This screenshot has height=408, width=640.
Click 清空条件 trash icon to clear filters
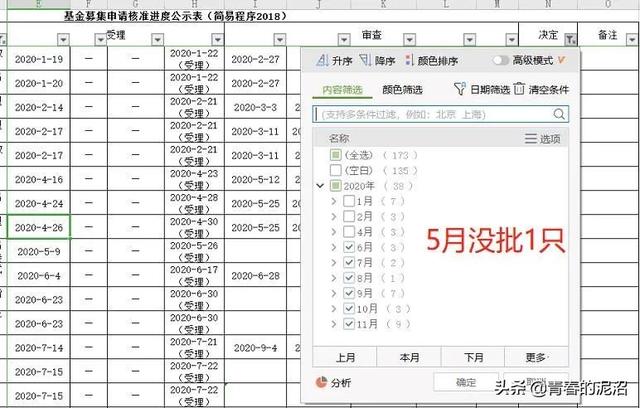[x=519, y=90]
